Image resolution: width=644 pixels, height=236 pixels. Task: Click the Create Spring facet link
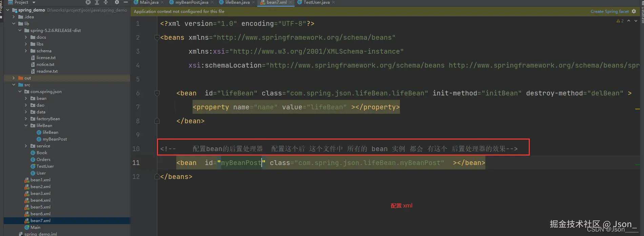click(x=609, y=11)
